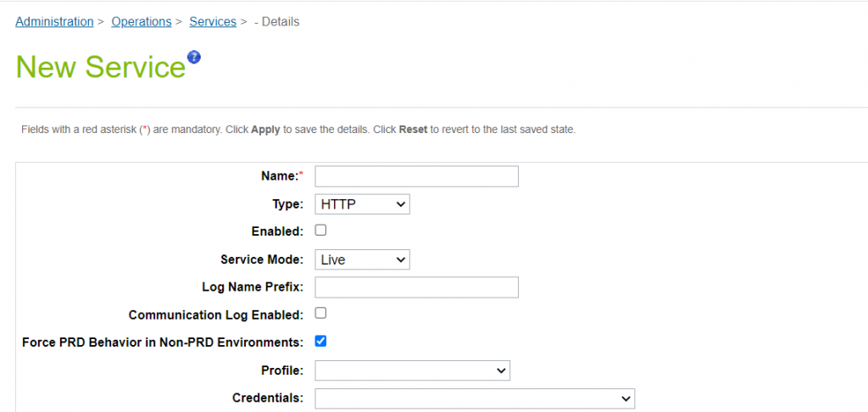Enable the Communication Log Enabled checkbox
The height and width of the screenshot is (412, 868).
320,314
